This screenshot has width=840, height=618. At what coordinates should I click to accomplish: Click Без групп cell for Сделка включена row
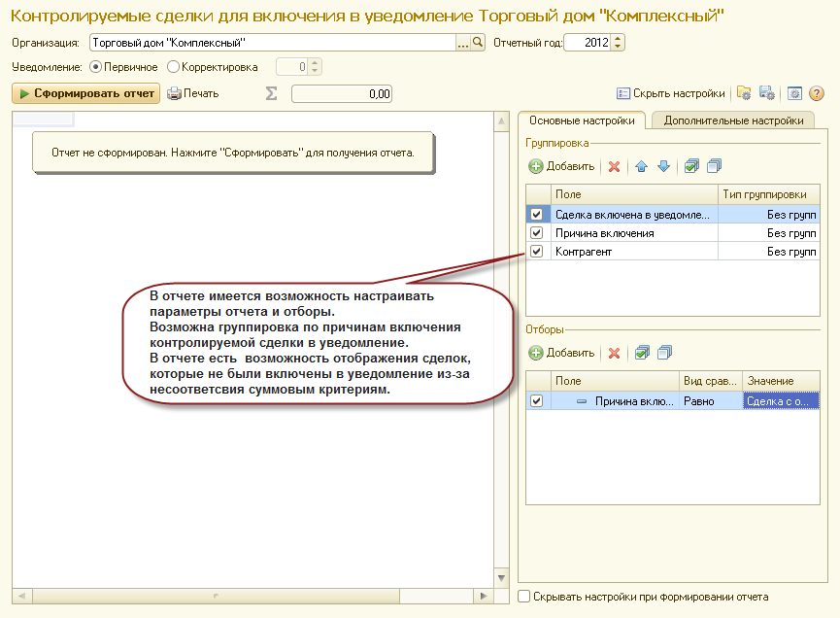tap(768, 215)
